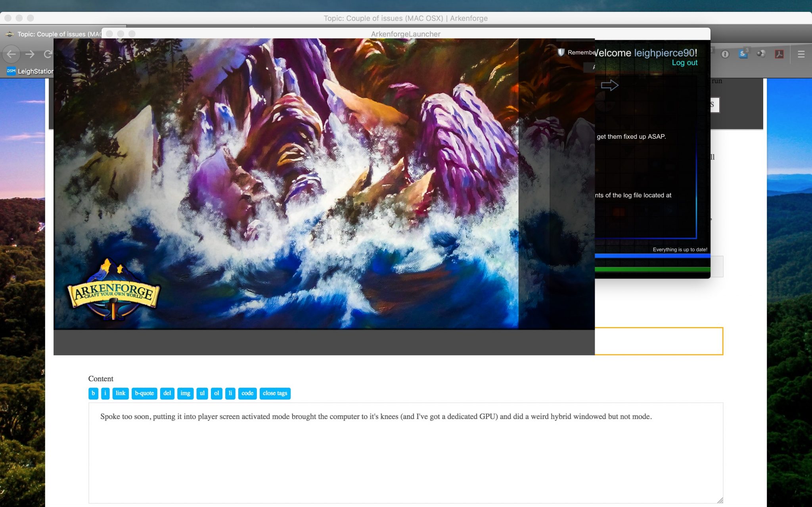Viewport: 812px width, 507px height.
Task: Open the Chrome hamburger menu
Action: coord(801,54)
